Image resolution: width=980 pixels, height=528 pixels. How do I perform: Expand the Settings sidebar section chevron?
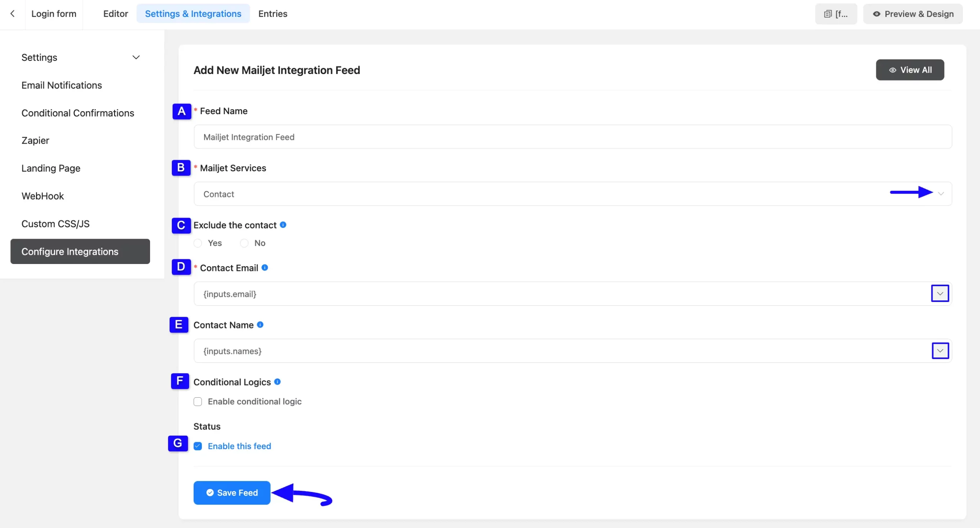(136, 57)
